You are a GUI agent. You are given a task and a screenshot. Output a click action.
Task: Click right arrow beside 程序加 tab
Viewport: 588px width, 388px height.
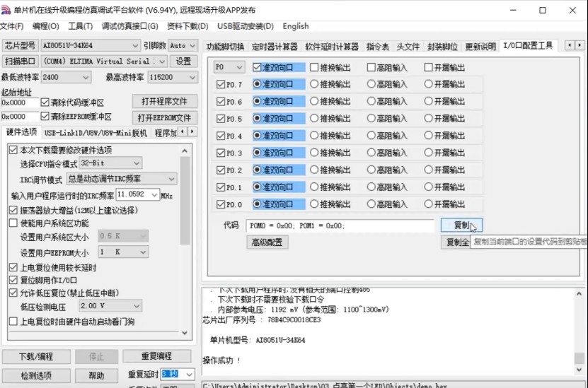click(x=192, y=131)
